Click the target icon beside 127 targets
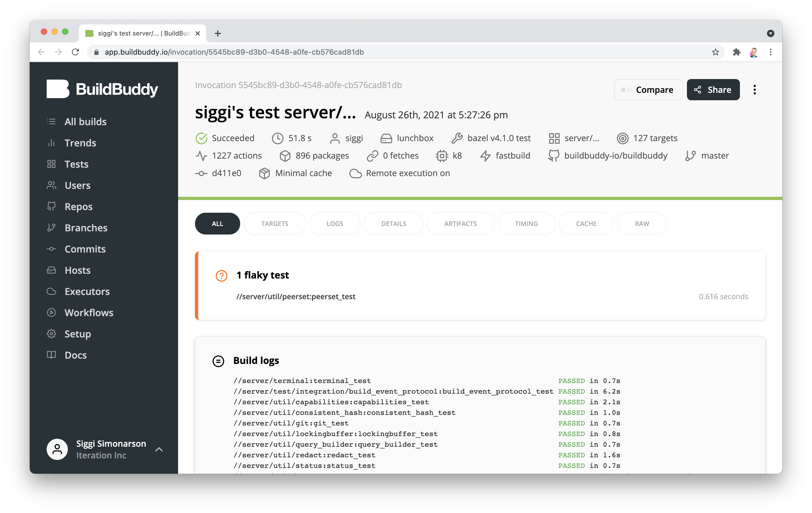 (623, 138)
